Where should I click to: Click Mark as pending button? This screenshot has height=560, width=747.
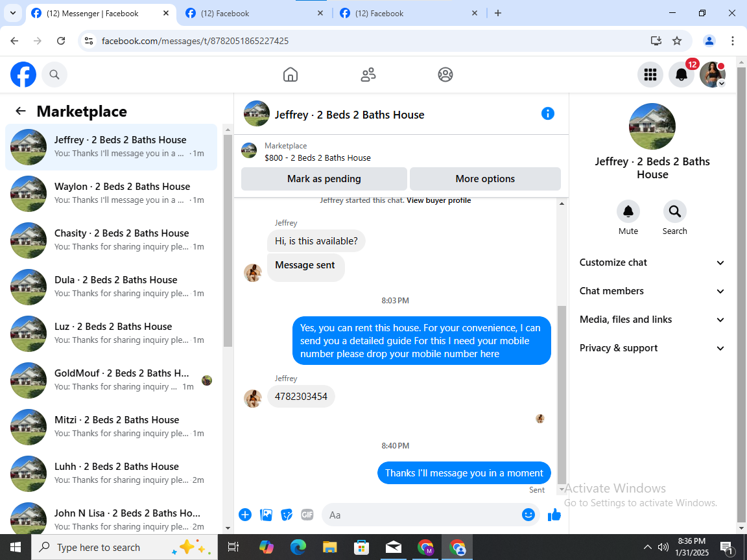pyautogui.click(x=324, y=179)
